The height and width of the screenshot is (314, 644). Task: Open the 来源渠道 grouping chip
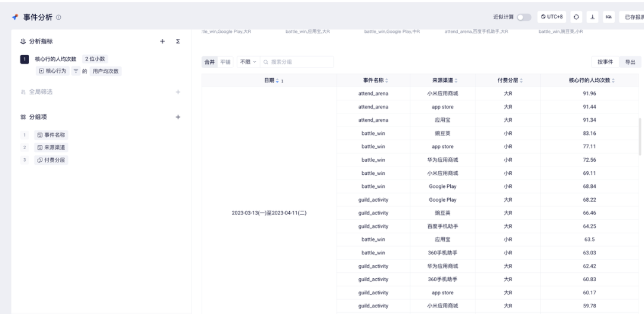pyautogui.click(x=51, y=147)
